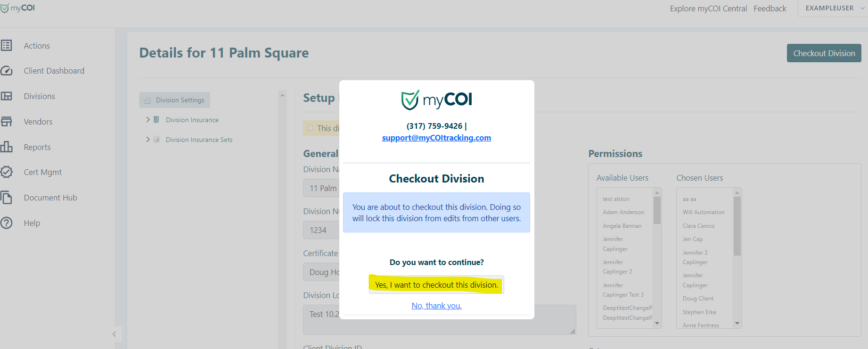Screen dimensions: 868x349
Task: Click the Cert Mgmt badge icon
Action: (7, 172)
